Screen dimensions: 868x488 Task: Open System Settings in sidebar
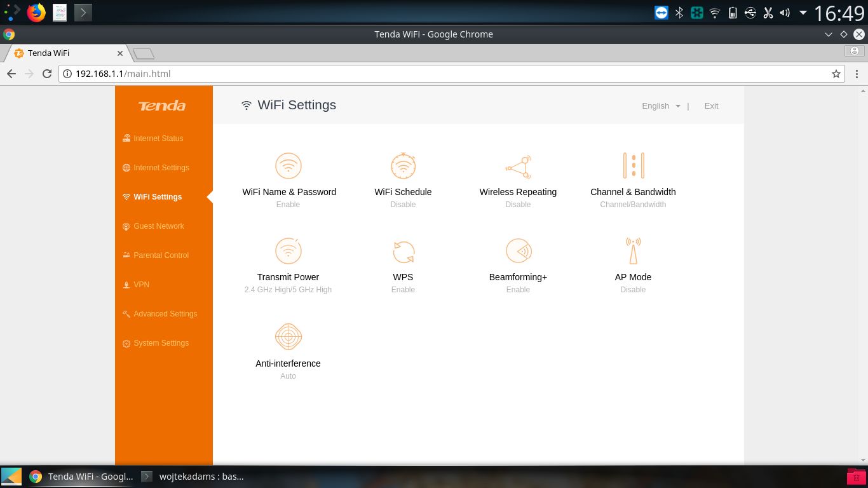156,343
